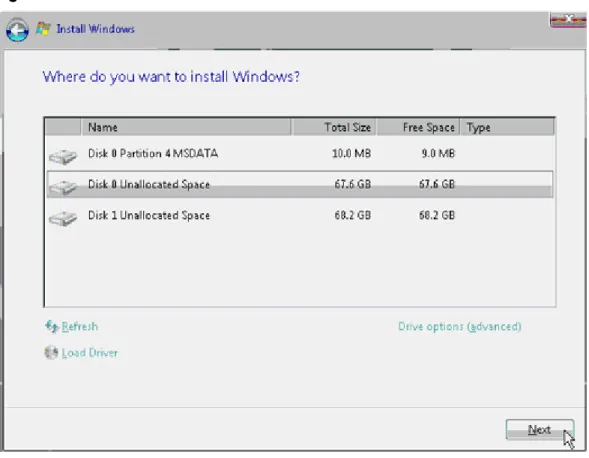Click the Next button
The width and height of the screenshot is (589, 458).
point(539,429)
